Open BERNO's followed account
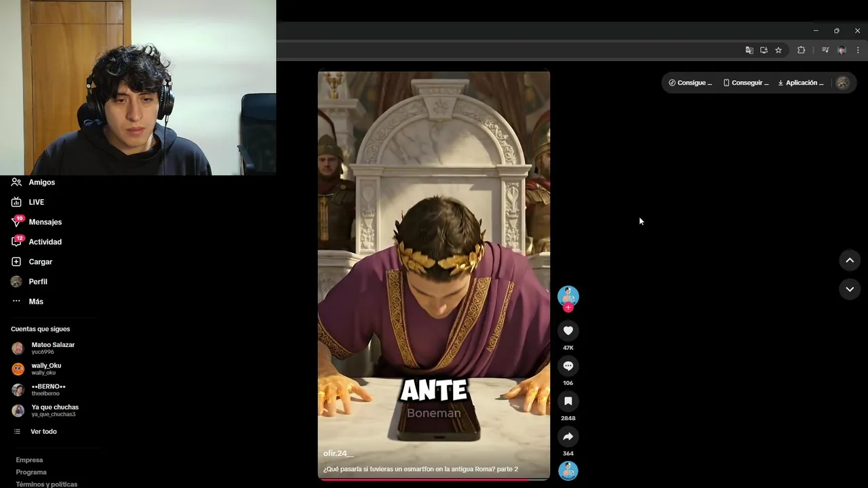Viewport: 868px width, 488px height. 48,390
